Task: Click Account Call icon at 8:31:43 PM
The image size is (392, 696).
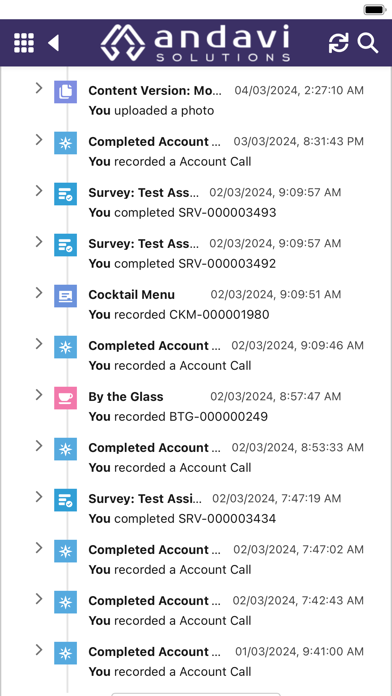Action: click(66, 143)
